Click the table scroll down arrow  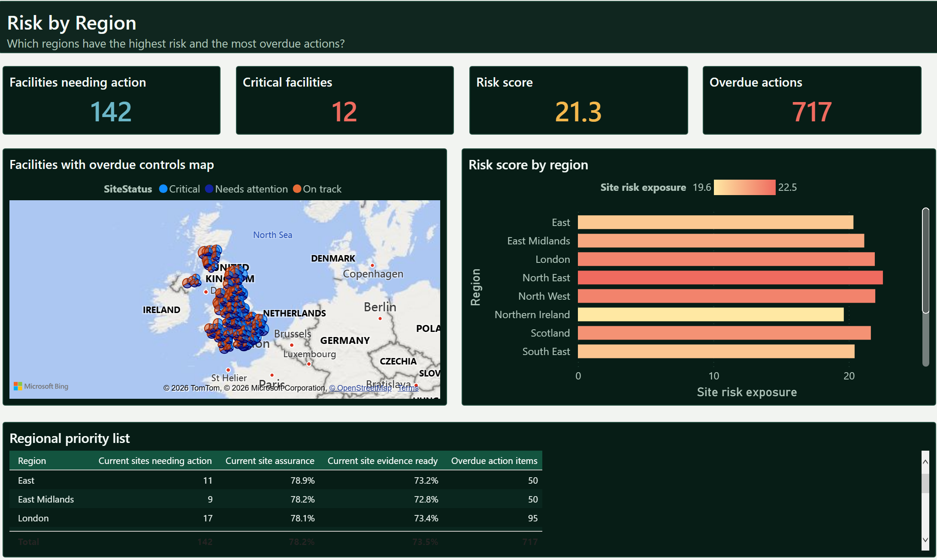tap(925, 540)
